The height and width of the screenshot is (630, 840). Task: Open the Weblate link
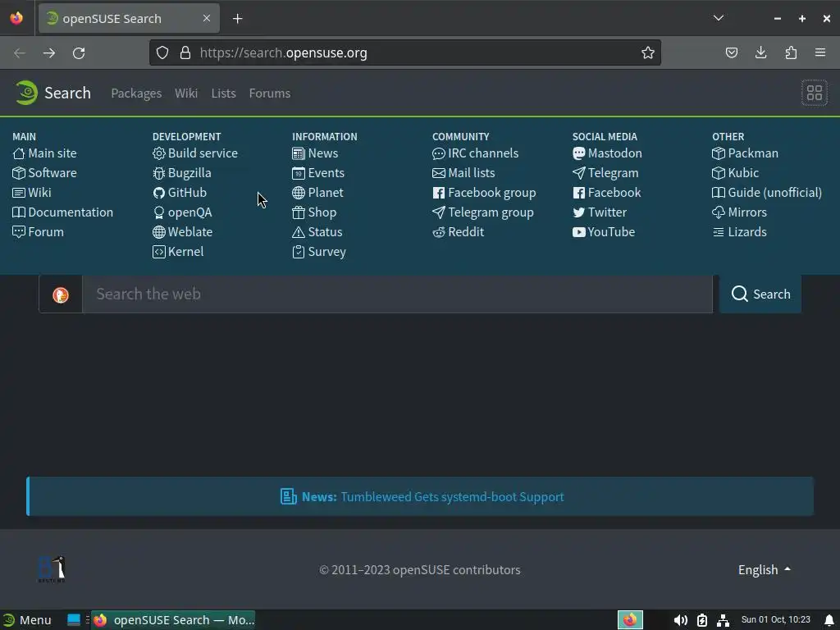(182, 232)
